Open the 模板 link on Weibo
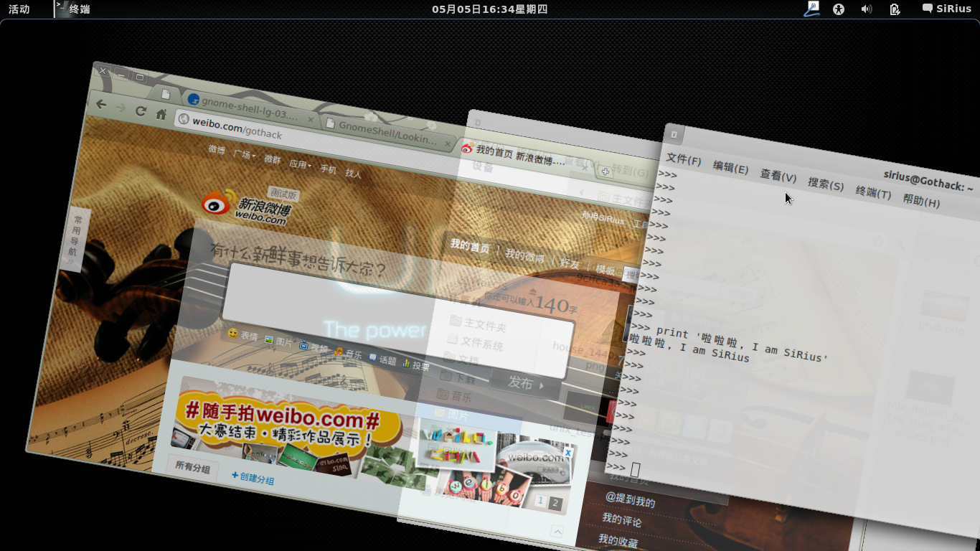The width and height of the screenshot is (980, 551). [605, 270]
